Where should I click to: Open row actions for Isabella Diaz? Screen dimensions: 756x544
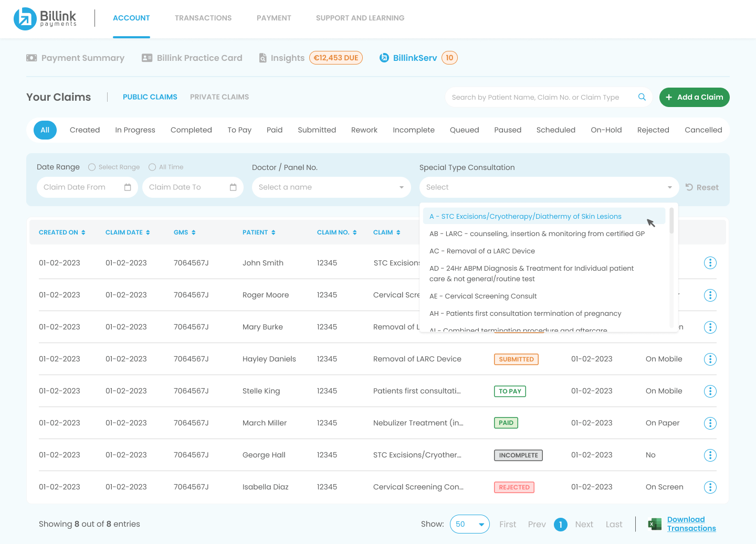tap(710, 487)
